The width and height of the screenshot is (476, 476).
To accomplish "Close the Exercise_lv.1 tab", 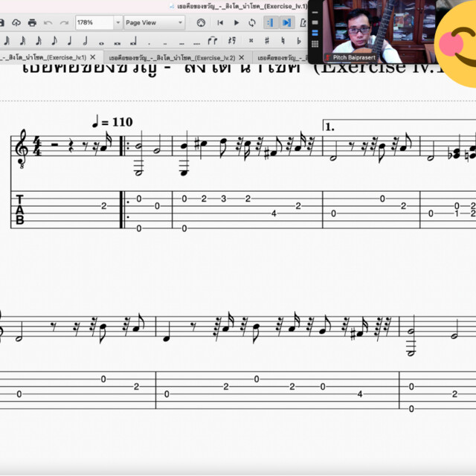I will pos(93,57).
